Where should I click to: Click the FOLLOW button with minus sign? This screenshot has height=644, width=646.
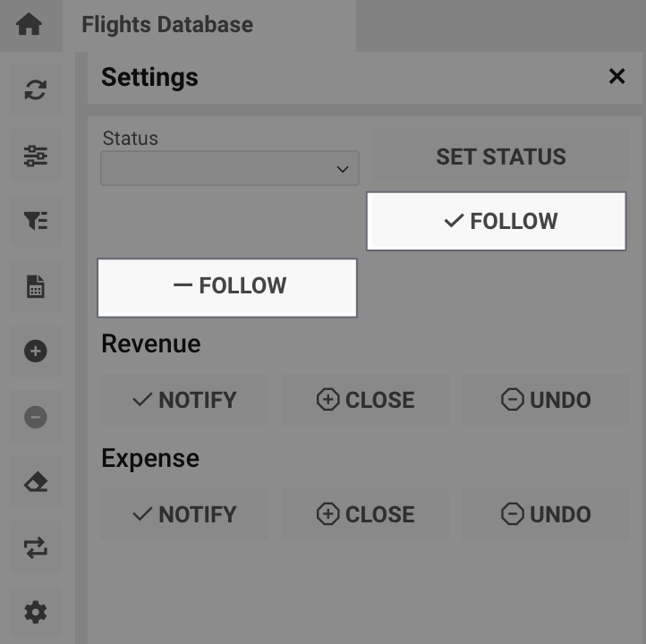227,287
